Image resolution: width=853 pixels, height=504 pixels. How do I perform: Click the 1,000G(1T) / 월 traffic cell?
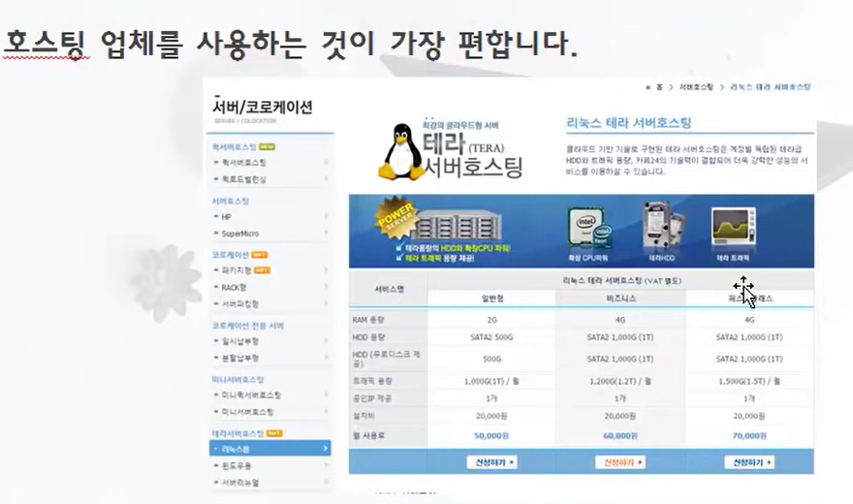pyautogui.click(x=491, y=381)
